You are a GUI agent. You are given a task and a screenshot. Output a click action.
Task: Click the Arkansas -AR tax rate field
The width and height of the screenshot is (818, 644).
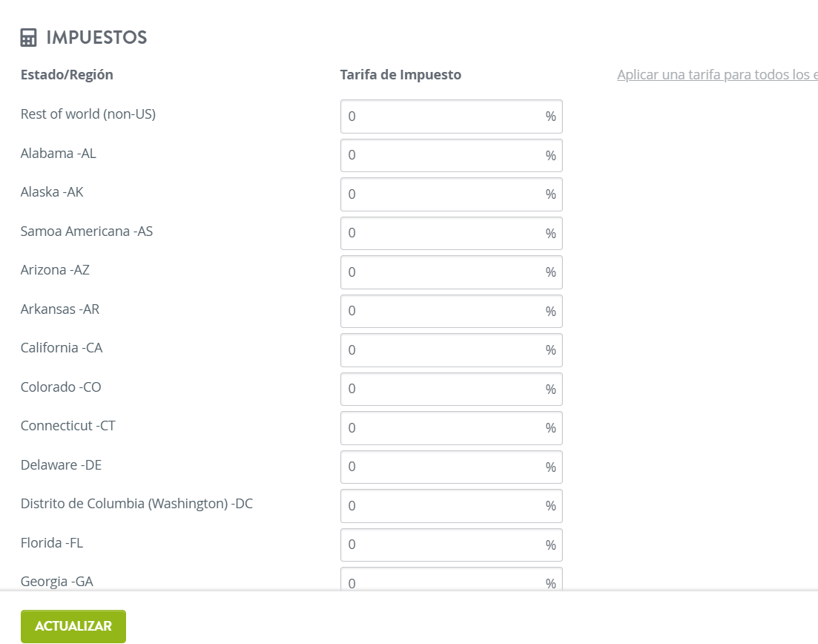[x=451, y=311]
